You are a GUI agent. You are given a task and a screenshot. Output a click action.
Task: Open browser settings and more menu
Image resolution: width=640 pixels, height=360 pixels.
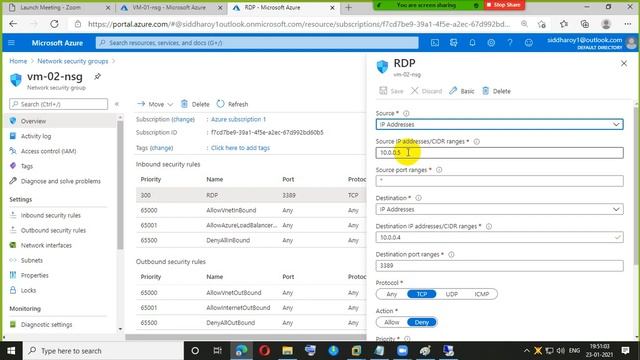click(627, 24)
